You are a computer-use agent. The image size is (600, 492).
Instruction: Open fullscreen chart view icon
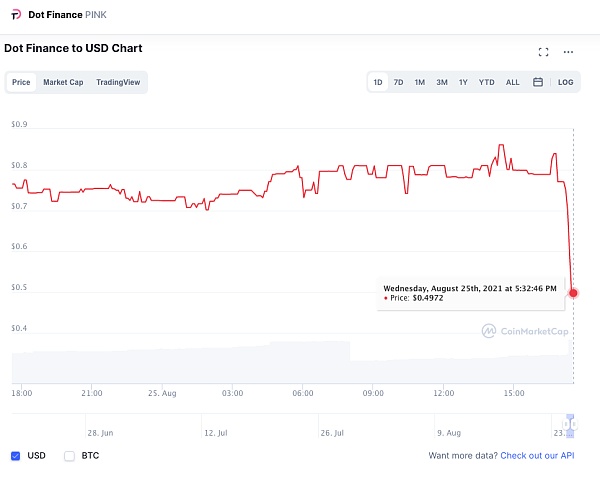point(543,52)
